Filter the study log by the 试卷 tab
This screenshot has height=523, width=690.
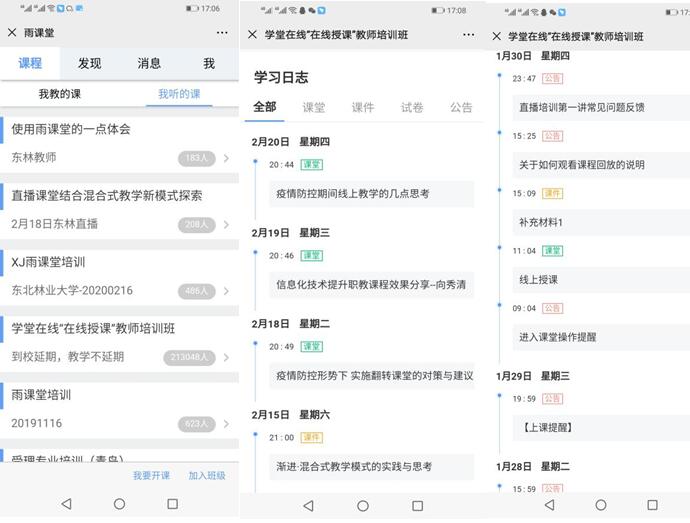pos(412,107)
